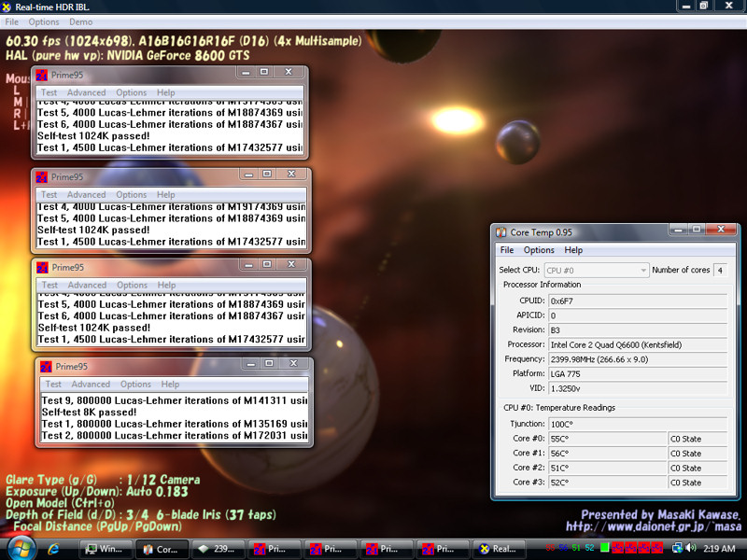Open Help menu in Self-test 8K Prime95 window
This screenshot has height=560, width=747.
tap(170, 384)
